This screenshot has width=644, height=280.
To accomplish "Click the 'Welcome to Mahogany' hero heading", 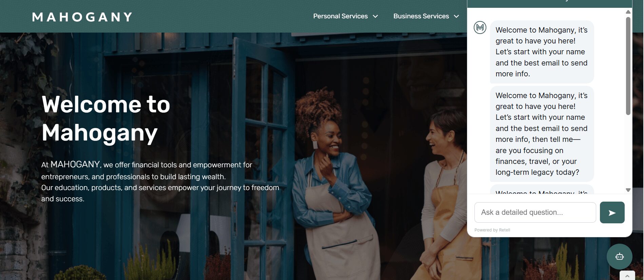I will [106, 118].
